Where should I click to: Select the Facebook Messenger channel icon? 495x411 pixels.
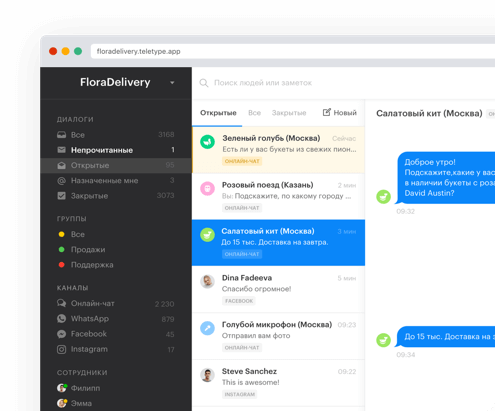(x=61, y=334)
